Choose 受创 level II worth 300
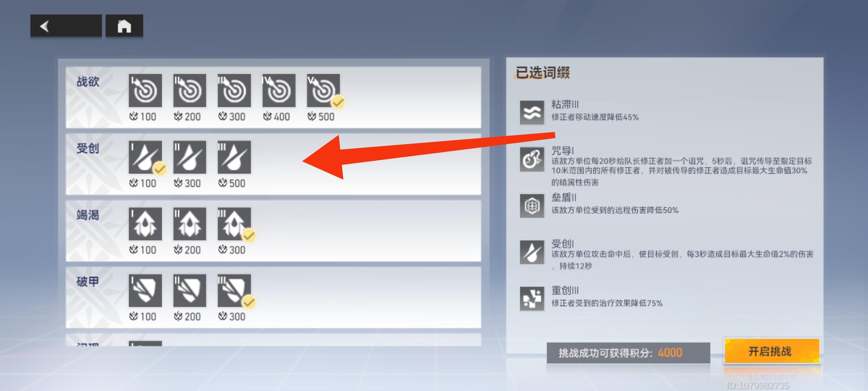Image resolution: width=868 pixels, height=391 pixels. [x=190, y=157]
